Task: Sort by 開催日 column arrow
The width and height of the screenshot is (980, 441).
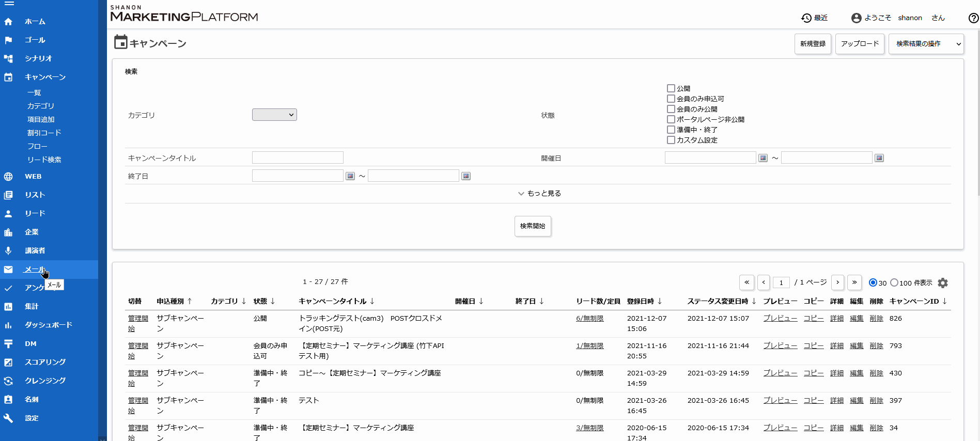Action: (x=481, y=301)
